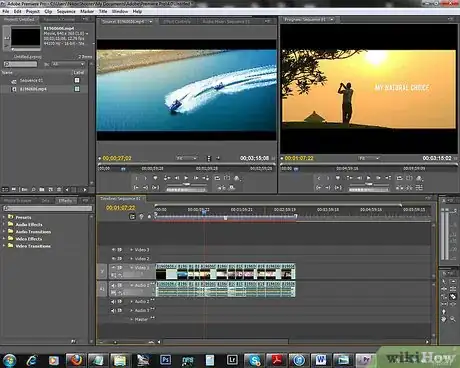460x368 pixels.
Task: Set Out point in Source monitor
Action: (x=145, y=178)
